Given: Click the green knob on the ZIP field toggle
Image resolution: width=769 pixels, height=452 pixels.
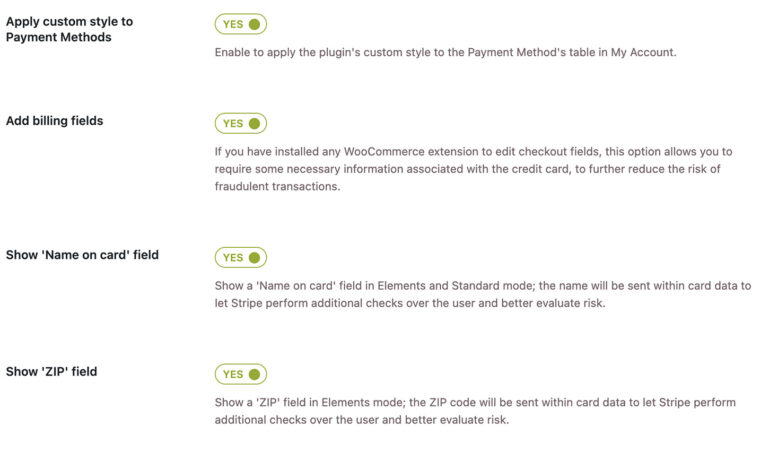Looking at the screenshot, I should 255,375.
